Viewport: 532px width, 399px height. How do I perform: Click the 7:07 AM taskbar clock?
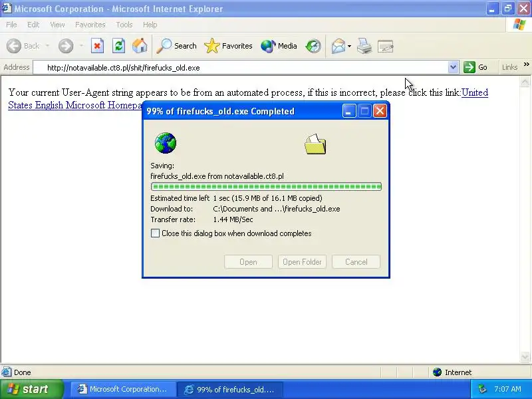[x=507, y=389]
